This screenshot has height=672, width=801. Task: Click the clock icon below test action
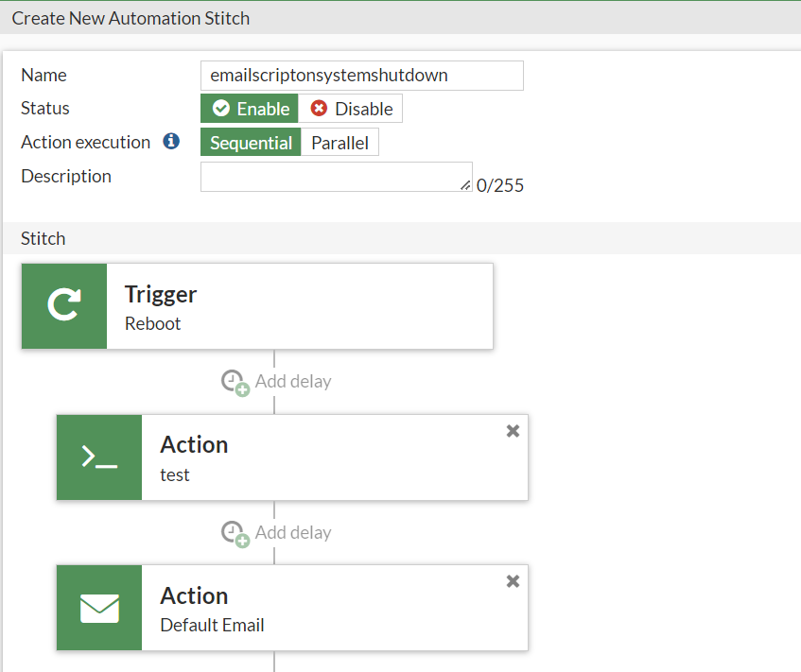[x=235, y=533]
